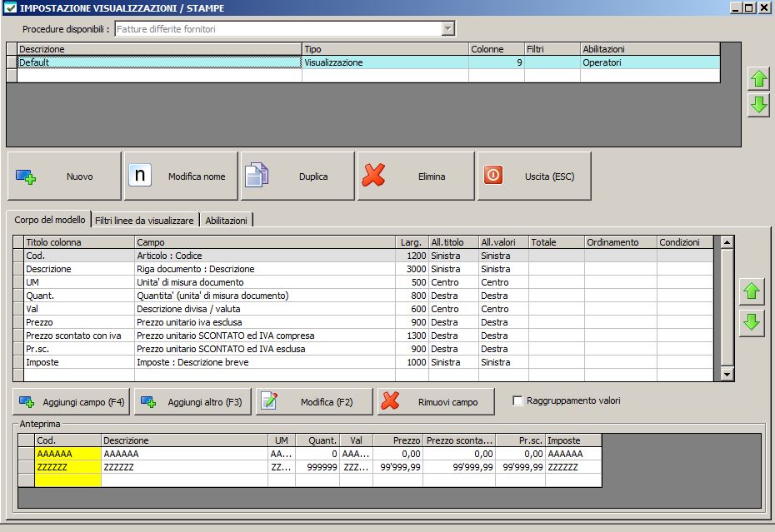
Task: Click the Larg. column header
Action: 412,242
